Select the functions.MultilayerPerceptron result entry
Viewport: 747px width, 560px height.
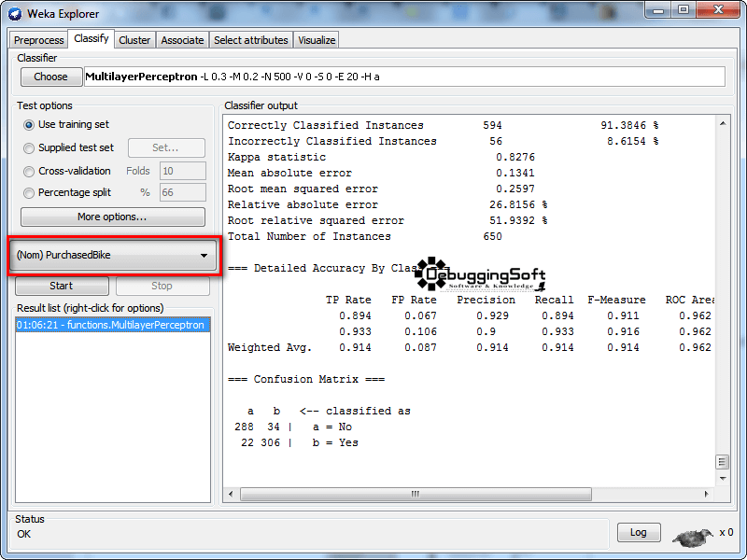tap(113, 325)
